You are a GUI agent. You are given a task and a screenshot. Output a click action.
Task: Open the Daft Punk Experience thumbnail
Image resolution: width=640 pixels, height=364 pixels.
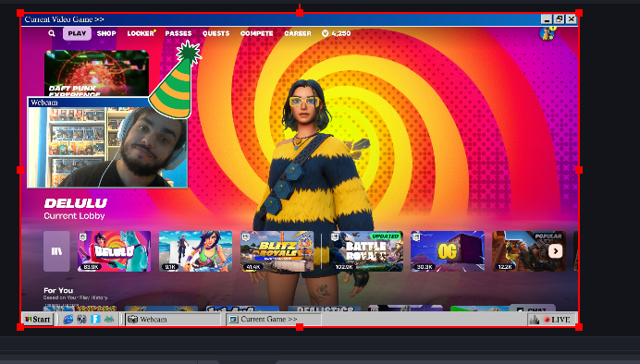point(96,73)
